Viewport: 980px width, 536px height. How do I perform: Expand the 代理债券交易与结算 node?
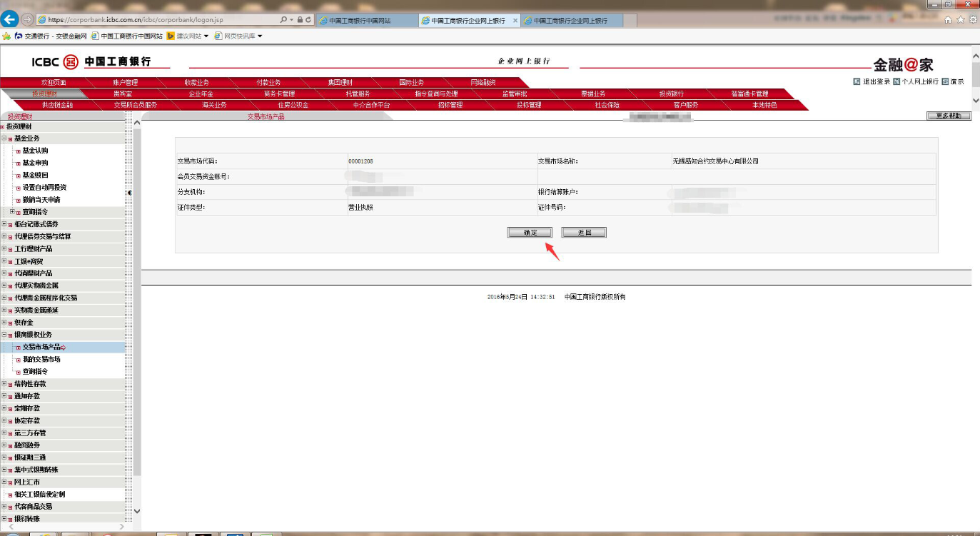pyautogui.click(x=4, y=236)
